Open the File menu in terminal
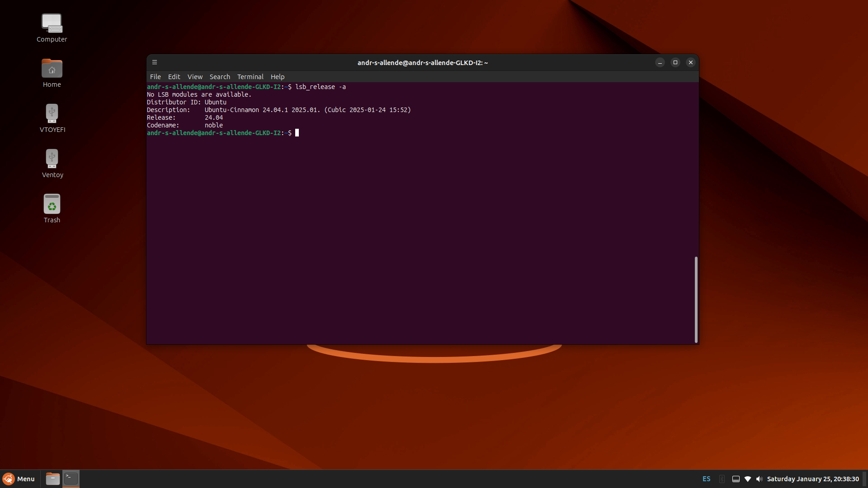The image size is (868, 488). (x=155, y=77)
